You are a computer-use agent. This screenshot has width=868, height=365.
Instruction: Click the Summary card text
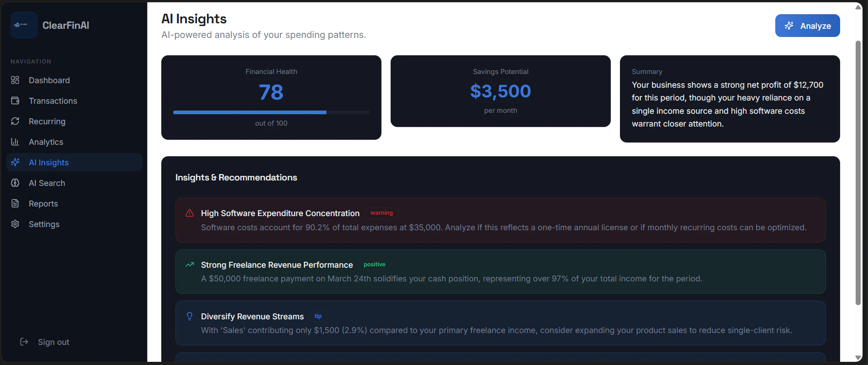[727, 104]
